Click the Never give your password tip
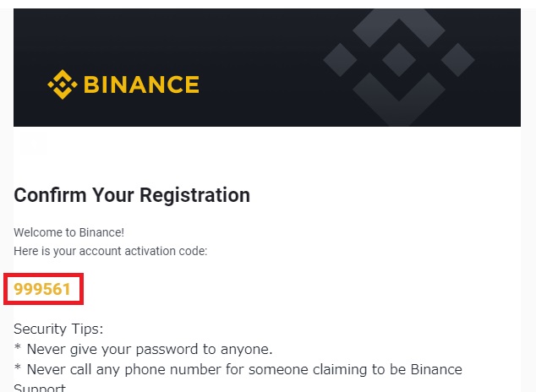 pyautogui.click(x=143, y=350)
